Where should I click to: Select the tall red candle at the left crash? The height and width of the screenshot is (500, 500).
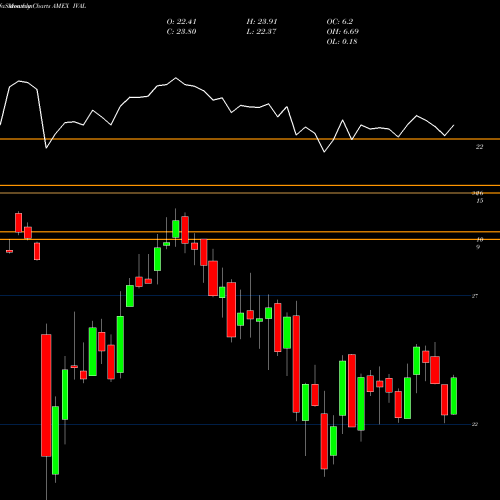click(x=46, y=395)
